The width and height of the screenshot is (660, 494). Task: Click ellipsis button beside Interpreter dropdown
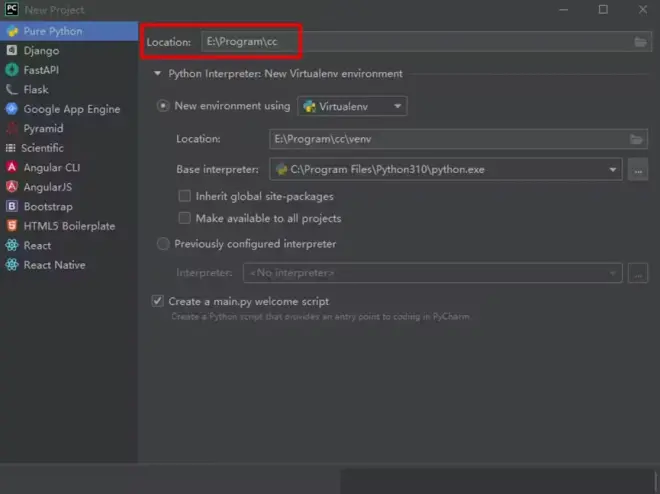click(x=638, y=273)
